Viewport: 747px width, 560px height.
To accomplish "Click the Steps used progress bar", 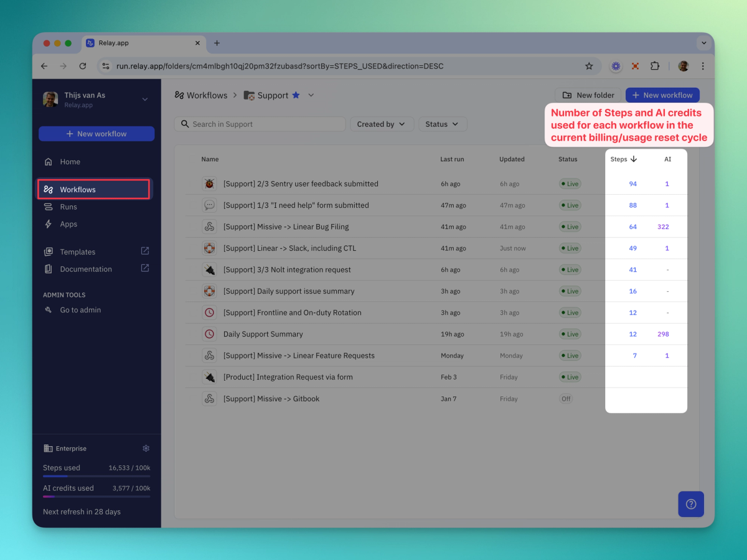I will click(x=96, y=477).
